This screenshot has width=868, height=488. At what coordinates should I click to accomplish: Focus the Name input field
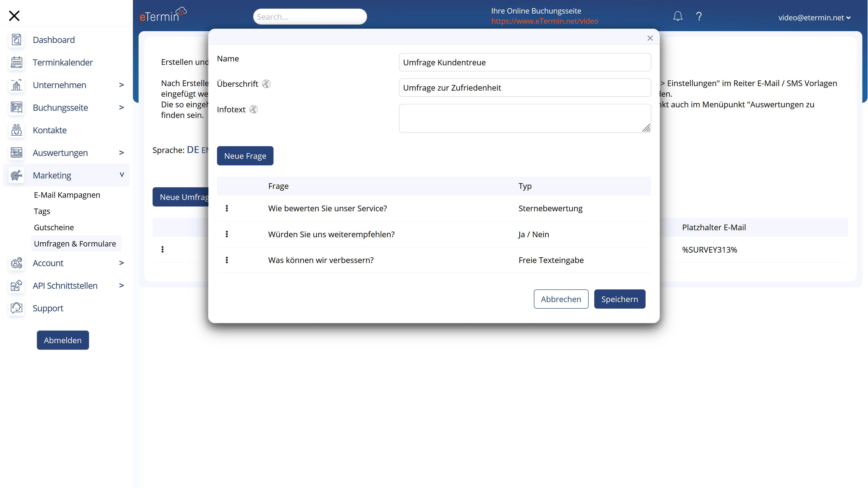coord(525,62)
